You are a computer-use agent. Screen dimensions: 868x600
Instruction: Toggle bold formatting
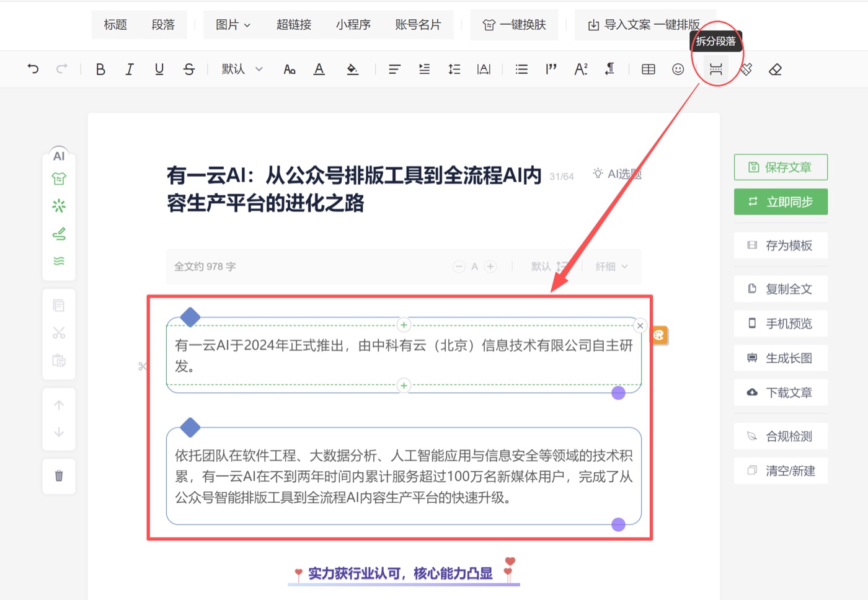coord(100,69)
